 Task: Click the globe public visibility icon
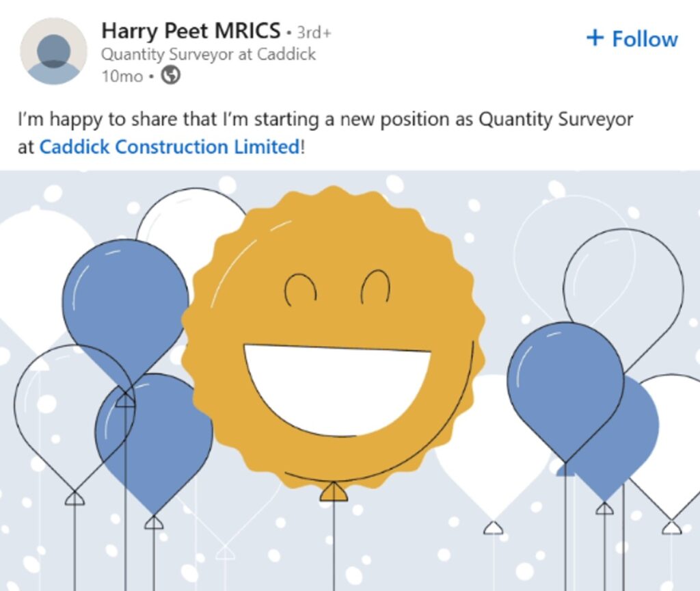point(170,76)
